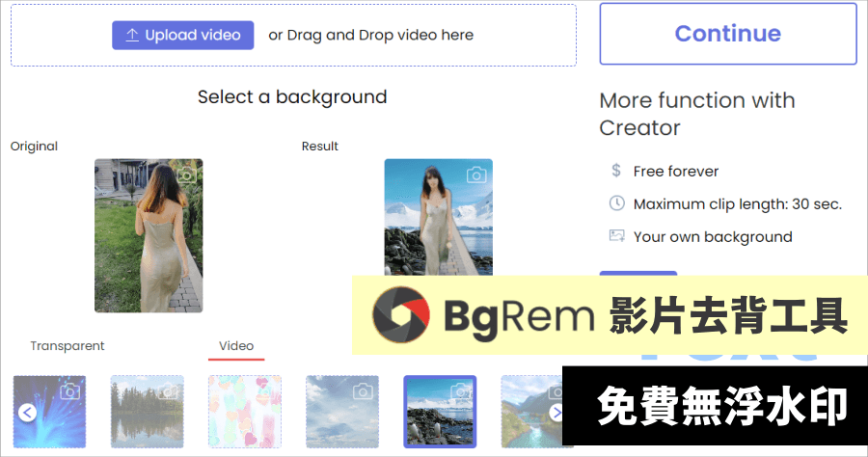Click 'Maximum clip length: 30 sec.' text
The image size is (868, 457).
[738, 204]
